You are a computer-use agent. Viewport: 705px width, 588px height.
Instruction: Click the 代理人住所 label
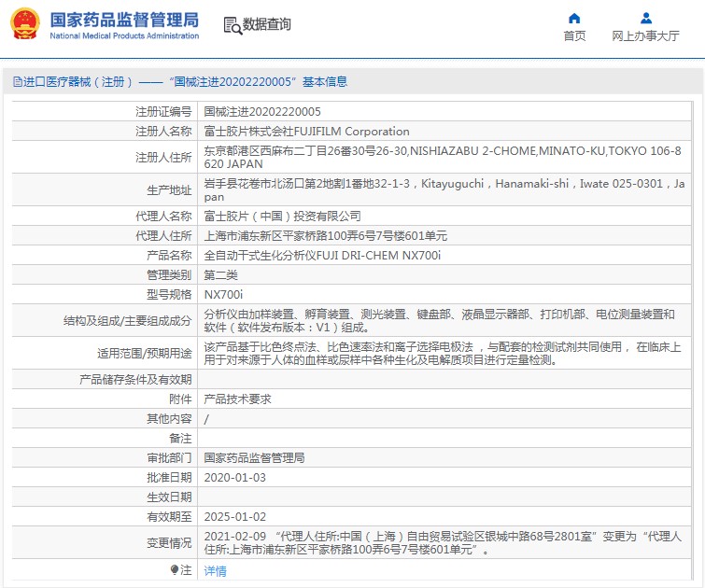point(163,235)
